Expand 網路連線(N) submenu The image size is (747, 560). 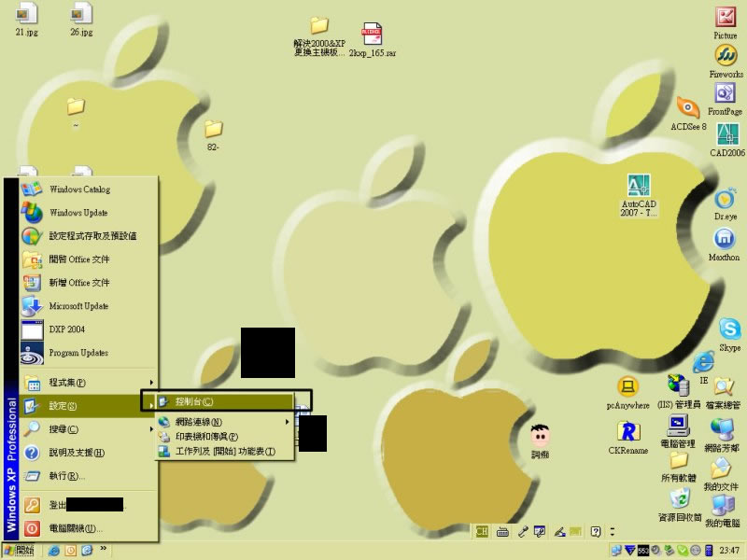coord(225,422)
